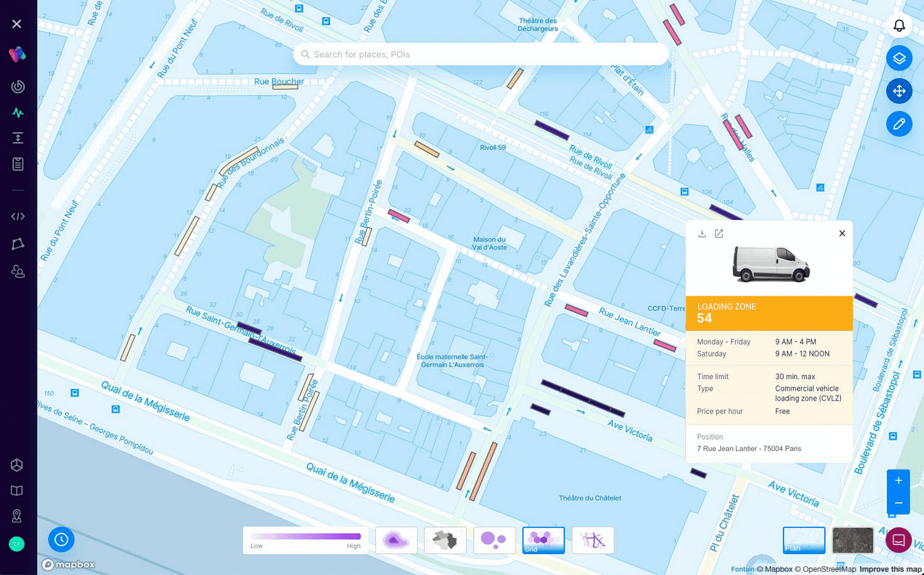The width and height of the screenshot is (924, 575).
Task: Open the map layers panel
Action: tap(899, 58)
